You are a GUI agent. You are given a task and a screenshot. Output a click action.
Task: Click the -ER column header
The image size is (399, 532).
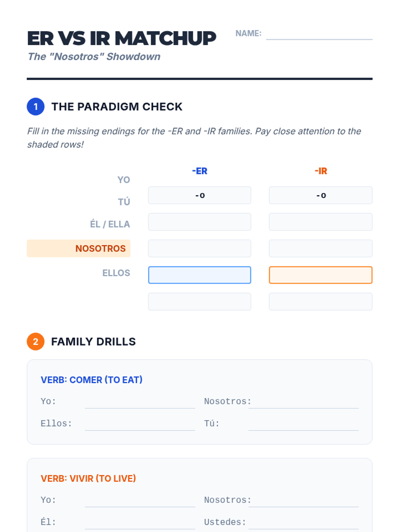point(199,171)
